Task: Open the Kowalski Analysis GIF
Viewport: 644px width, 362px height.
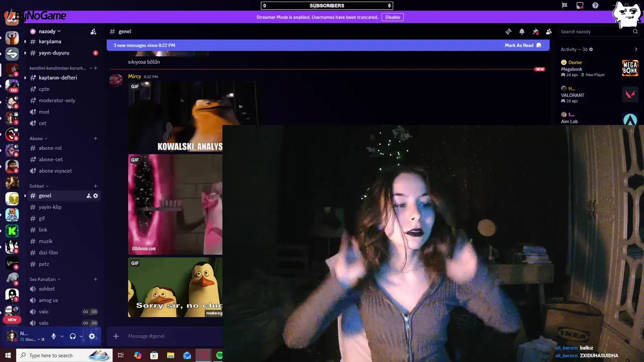Action: click(175, 117)
